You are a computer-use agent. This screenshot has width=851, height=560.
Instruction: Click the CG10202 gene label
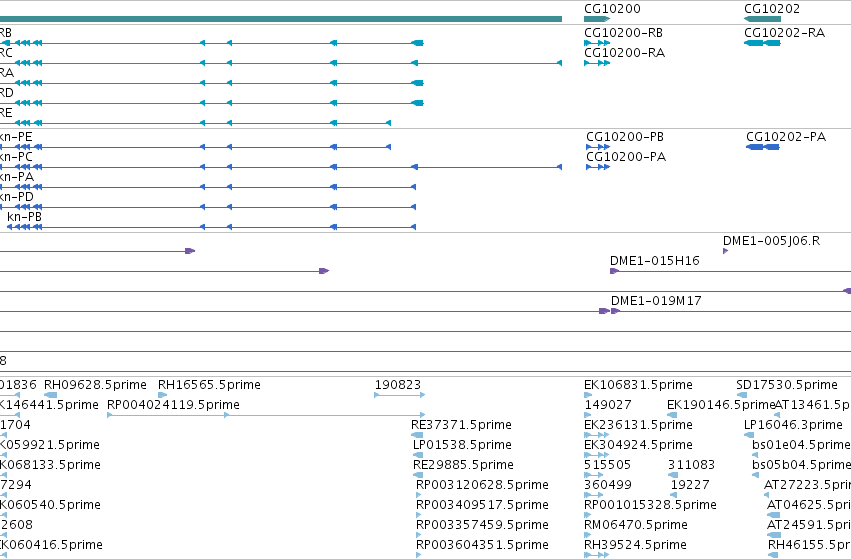(x=772, y=9)
